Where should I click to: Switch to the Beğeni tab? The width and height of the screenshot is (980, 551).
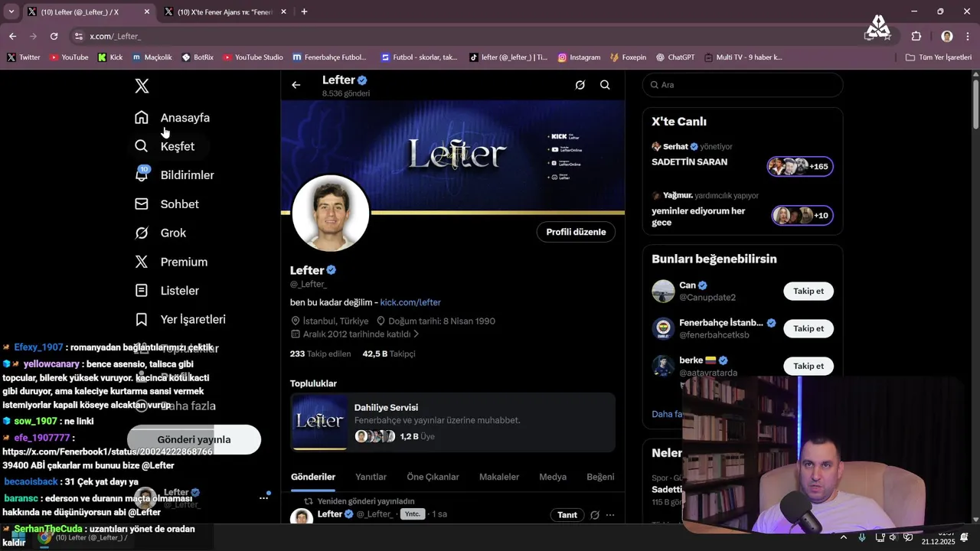point(600,477)
